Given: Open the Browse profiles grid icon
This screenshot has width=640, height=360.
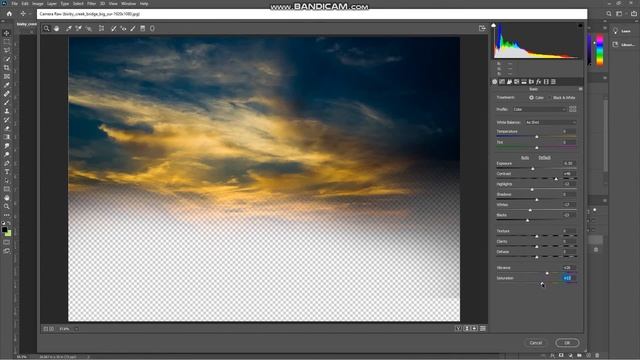Looking at the screenshot, I should coord(573,109).
